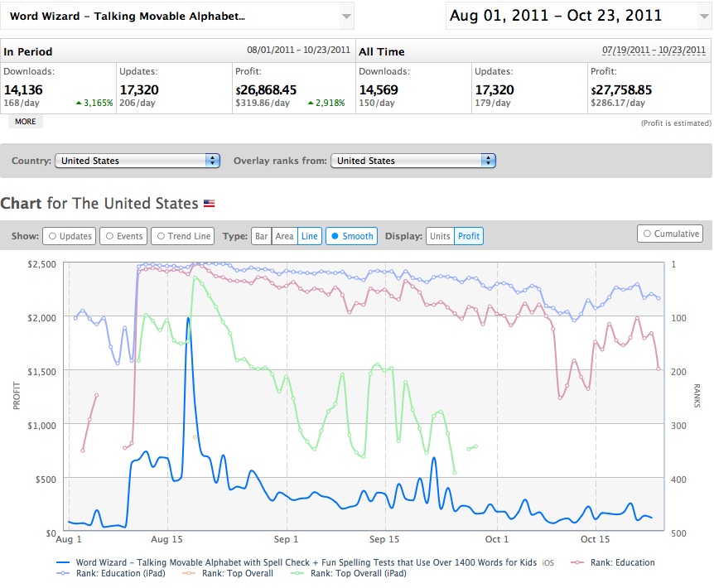Open the app selector dropdown arrow
This screenshot has width=714, height=588.
[x=346, y=17]
